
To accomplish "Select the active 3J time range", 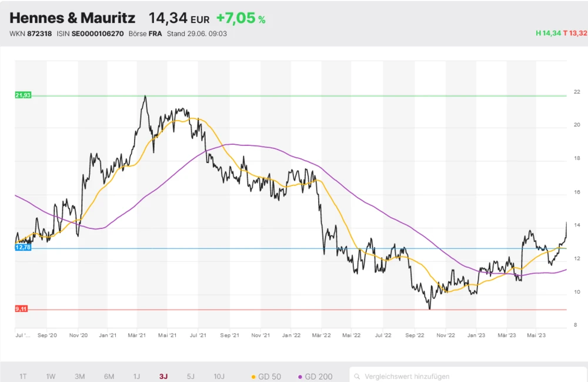I will click(x=163, y=376).
